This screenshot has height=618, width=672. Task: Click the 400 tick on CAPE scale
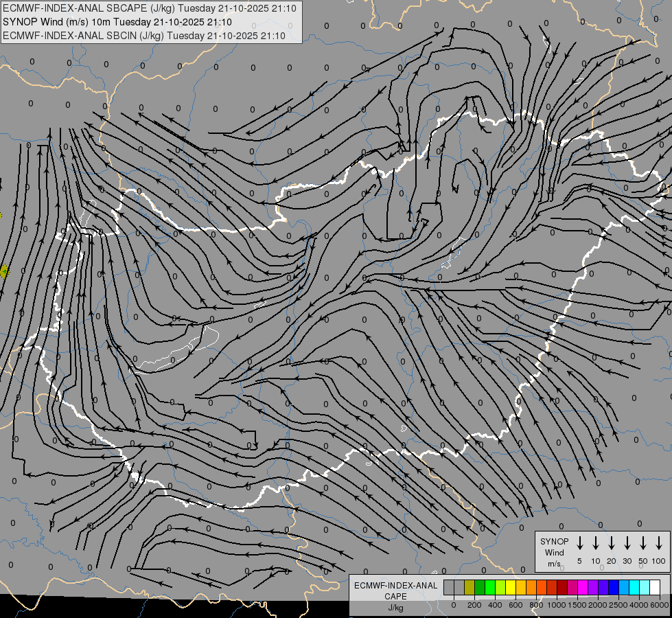click(495, 605)
